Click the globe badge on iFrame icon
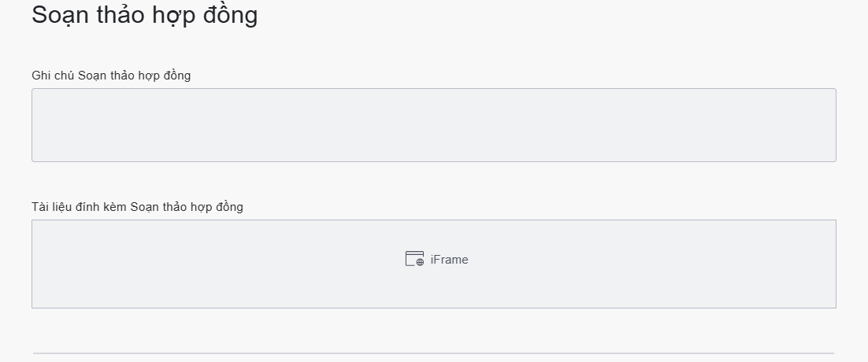Image resolution: width=868 pixels, height=362 pixels. pyautogui.click(x=420, y=262)
